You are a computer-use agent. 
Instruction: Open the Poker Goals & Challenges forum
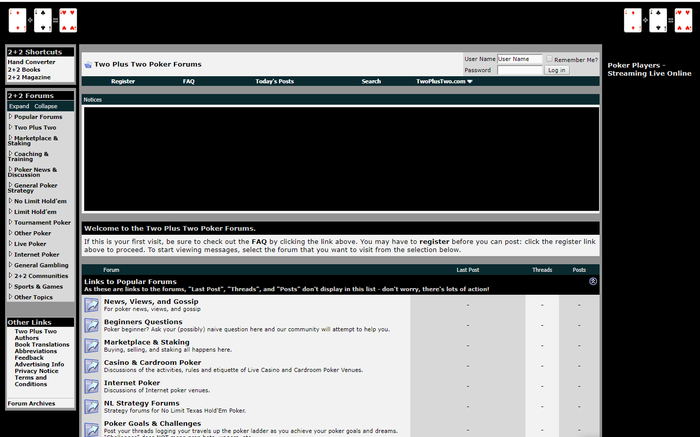(152, 424)
